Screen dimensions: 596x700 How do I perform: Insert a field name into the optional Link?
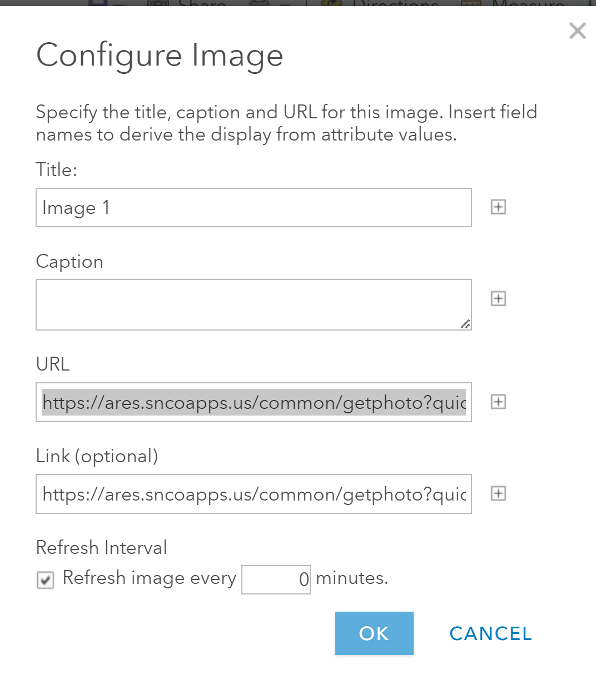coord(499,493)
